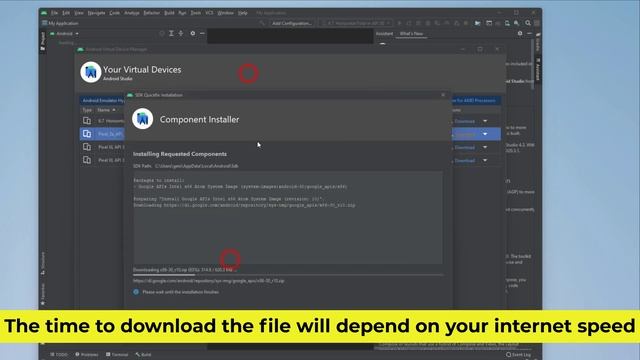The width and height of the screenshot is (640, 360).
Task: Expand actions dropdown arrow in first device row
Action: pos(485,121)
